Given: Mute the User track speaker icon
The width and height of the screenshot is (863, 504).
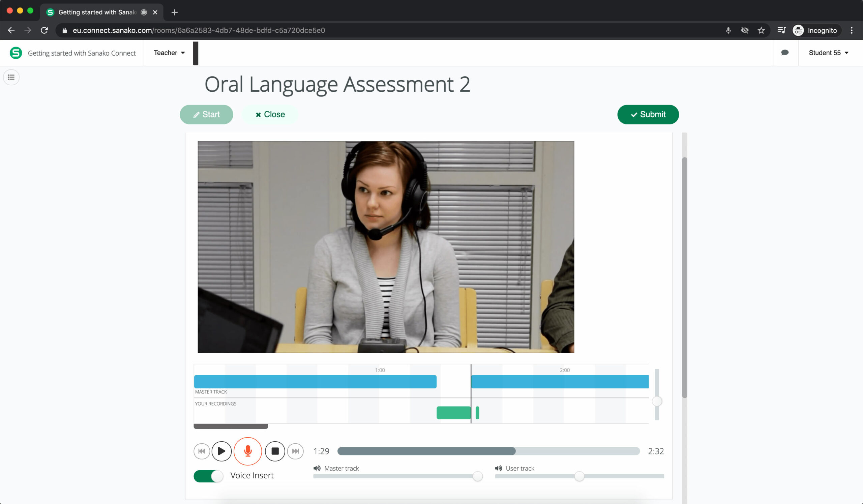Looking at the screenshot, I should (x=499, y=468).
